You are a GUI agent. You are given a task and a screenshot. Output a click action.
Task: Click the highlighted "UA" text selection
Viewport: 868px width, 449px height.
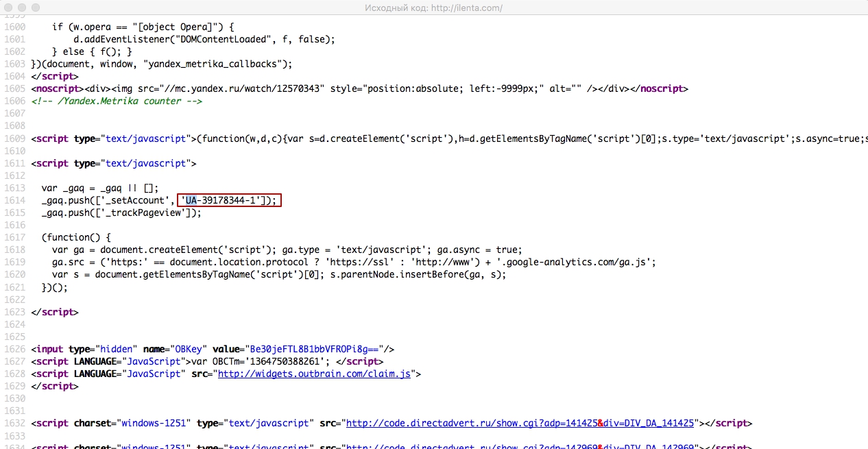point(191,200)
